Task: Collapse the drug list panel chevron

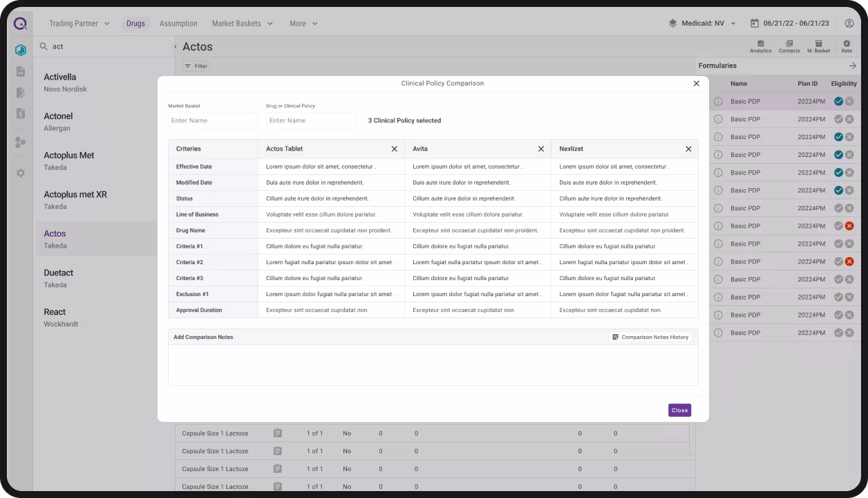Action: click(175, 47)
